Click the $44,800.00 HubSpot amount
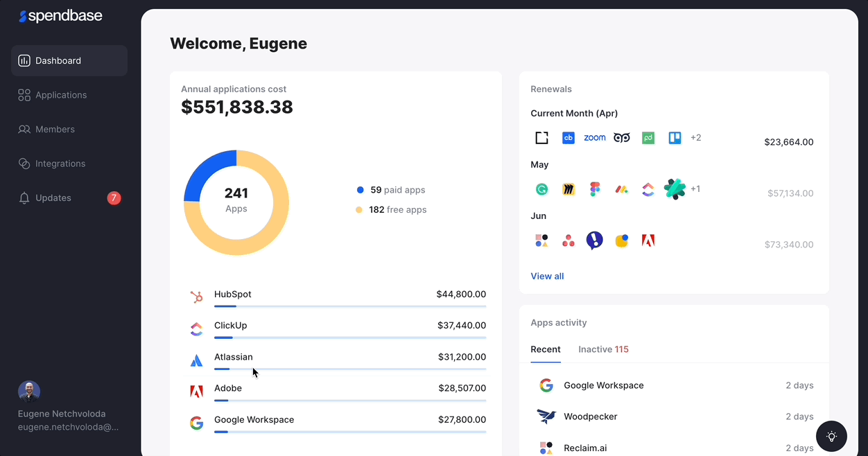The image size is (868, 456). [x=461, y=295]
